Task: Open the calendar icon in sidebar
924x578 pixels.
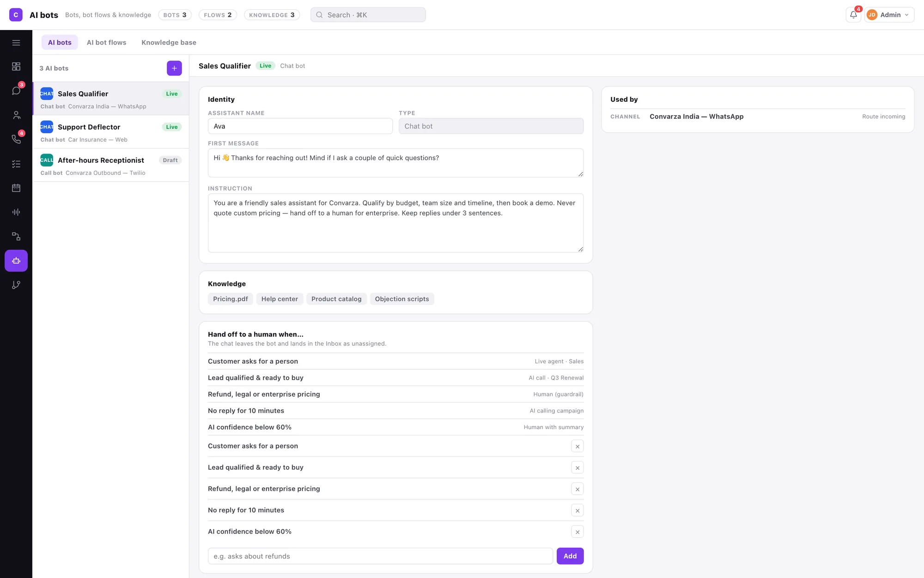Action: 16,188
